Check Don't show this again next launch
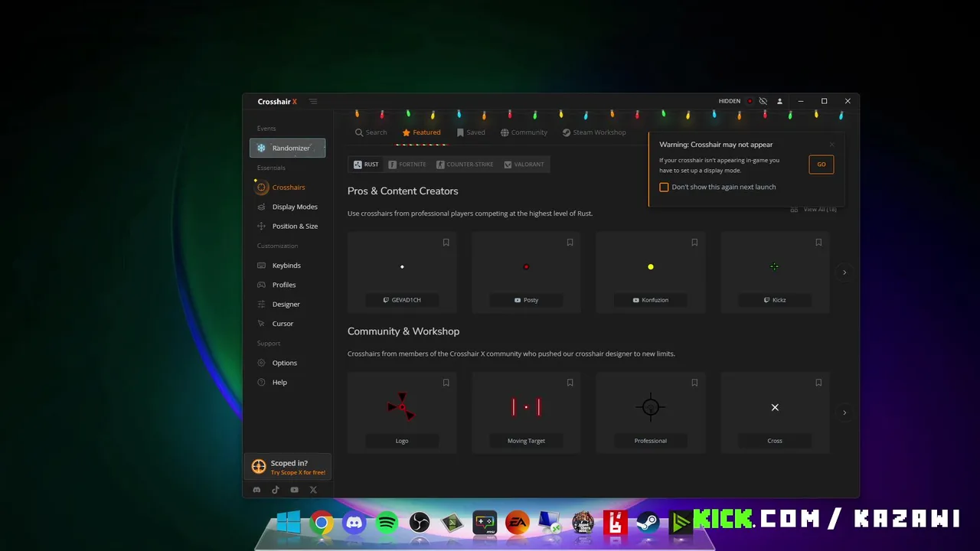 pyautogui.click(x=664, y=187)
